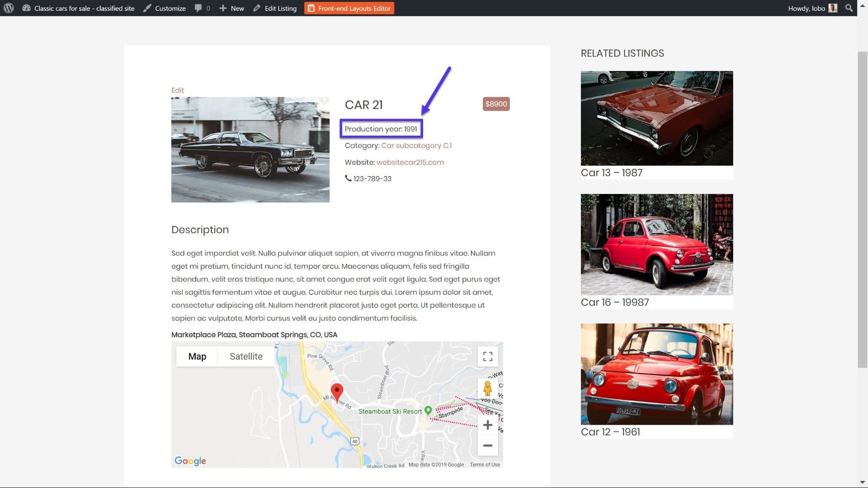Viewport: 868px width, 488px height.
Task: Expand fullscreen map view
Action: (487, 356)
